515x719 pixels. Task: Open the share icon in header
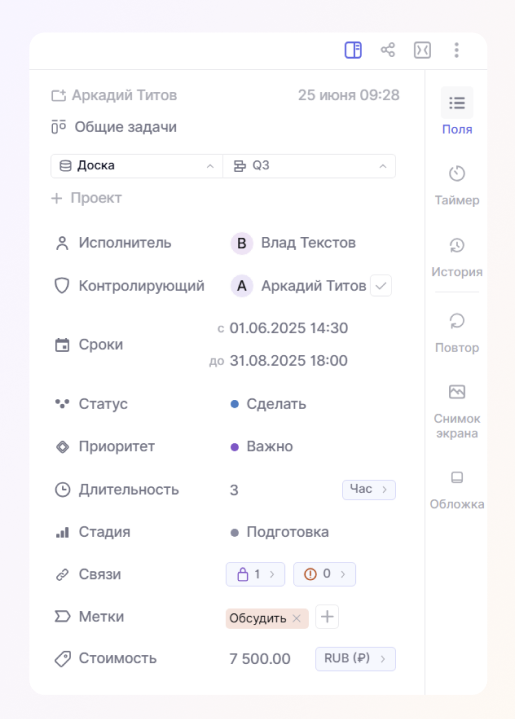pos(388,50)
